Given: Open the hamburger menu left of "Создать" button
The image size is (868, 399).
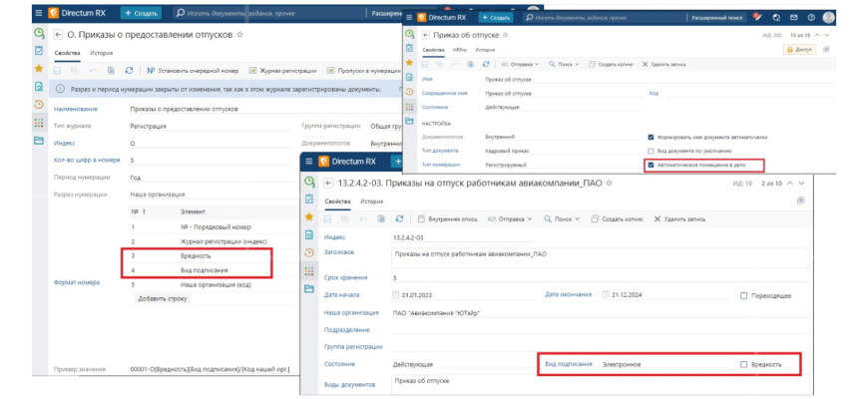Looking at the screenshot, I should pos(37,14).
